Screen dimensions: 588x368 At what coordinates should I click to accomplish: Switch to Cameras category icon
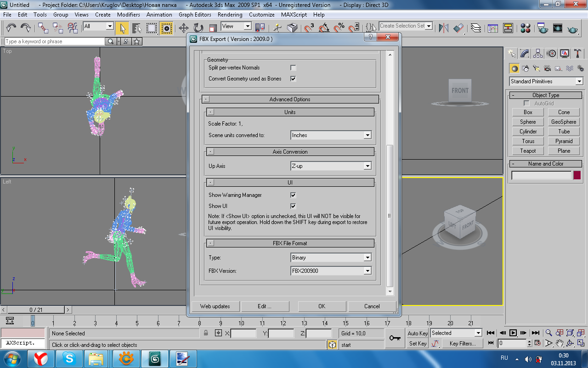click(x=547, y=69)
